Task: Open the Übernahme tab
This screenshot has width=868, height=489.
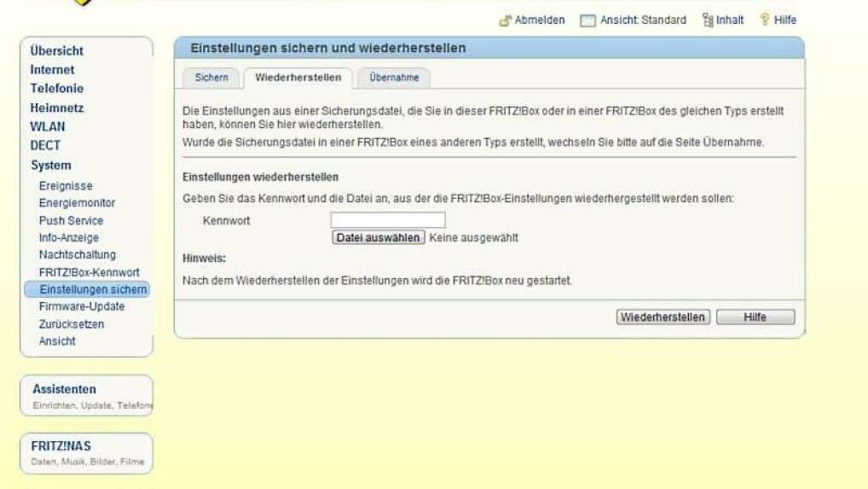Action: click(x=394, y=78)
